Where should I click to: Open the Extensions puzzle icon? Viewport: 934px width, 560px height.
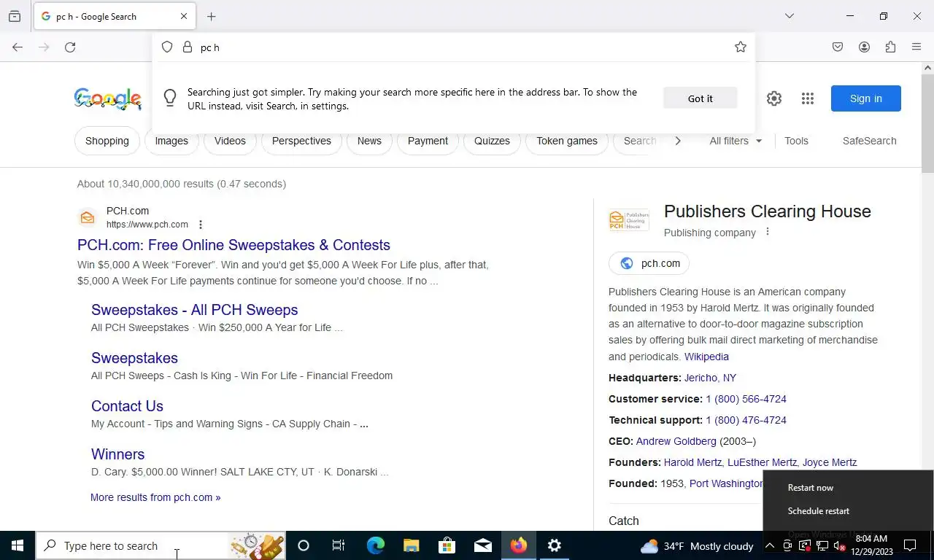[890, 47]
